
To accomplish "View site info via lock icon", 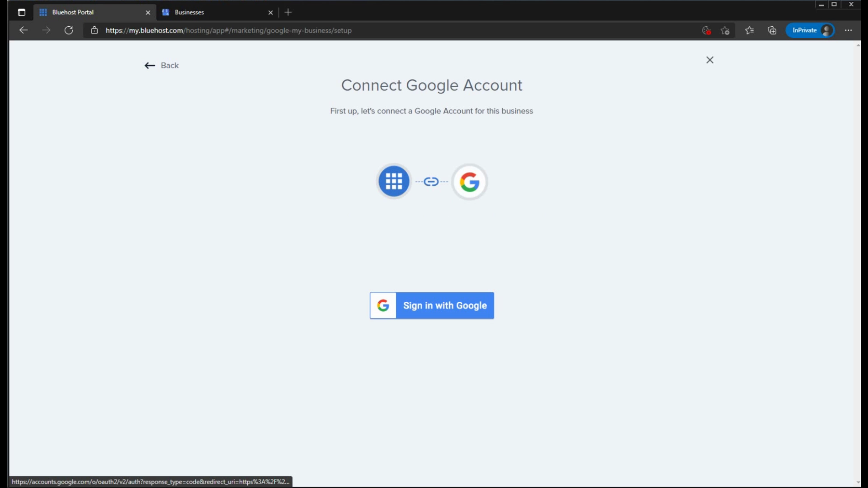I will [94, 30].
